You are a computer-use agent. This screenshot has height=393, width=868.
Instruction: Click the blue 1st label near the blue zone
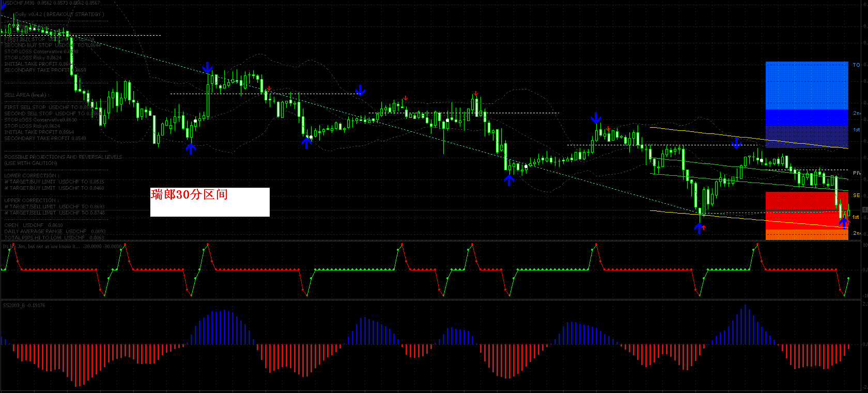pos(856,130)
